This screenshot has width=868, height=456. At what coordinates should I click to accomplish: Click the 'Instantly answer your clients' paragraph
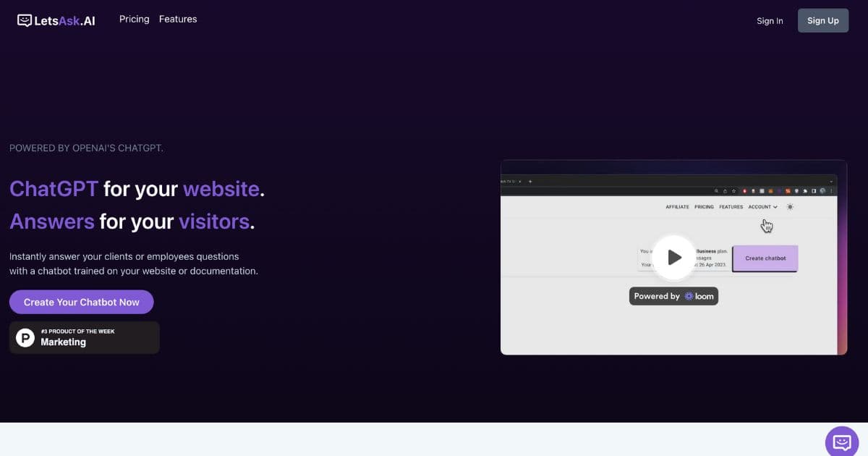click(134, 263)
